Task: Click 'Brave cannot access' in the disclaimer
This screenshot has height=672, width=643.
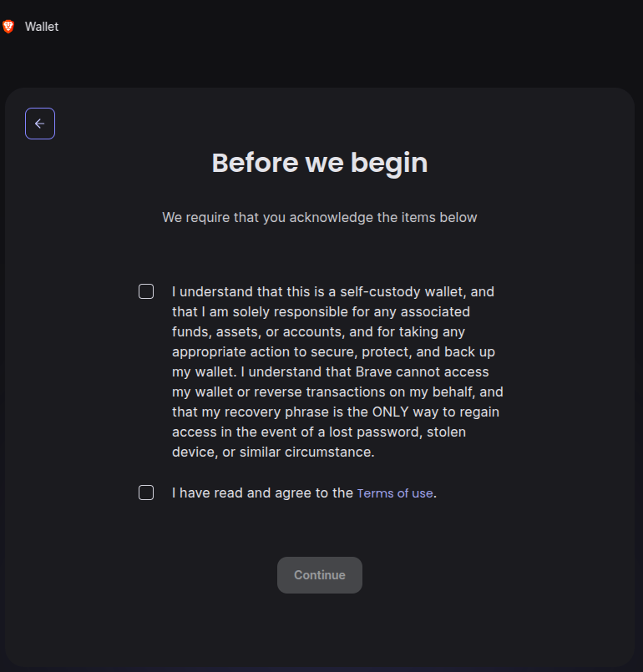Action: [x=423, y=371]
